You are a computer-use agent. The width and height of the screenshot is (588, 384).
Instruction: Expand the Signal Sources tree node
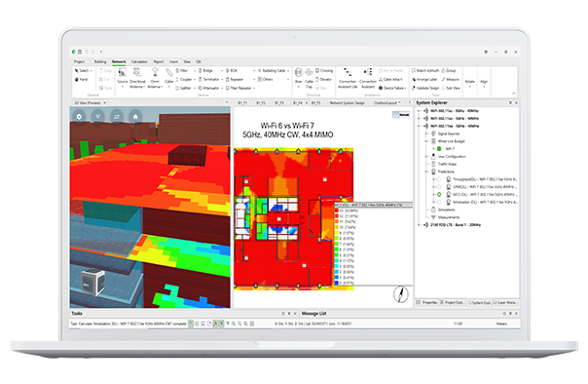(426, 134)
